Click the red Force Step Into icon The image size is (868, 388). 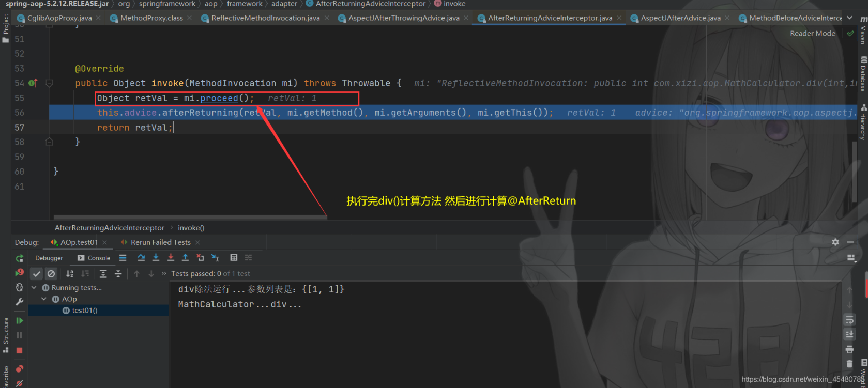pyautogui.click(x=171, y=258)
